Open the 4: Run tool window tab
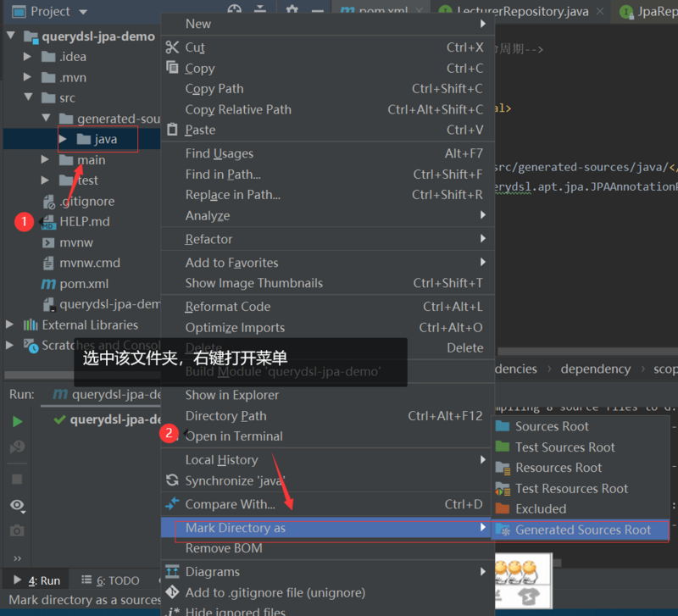Screen dimensions: 678x616 tap(36, 580)
